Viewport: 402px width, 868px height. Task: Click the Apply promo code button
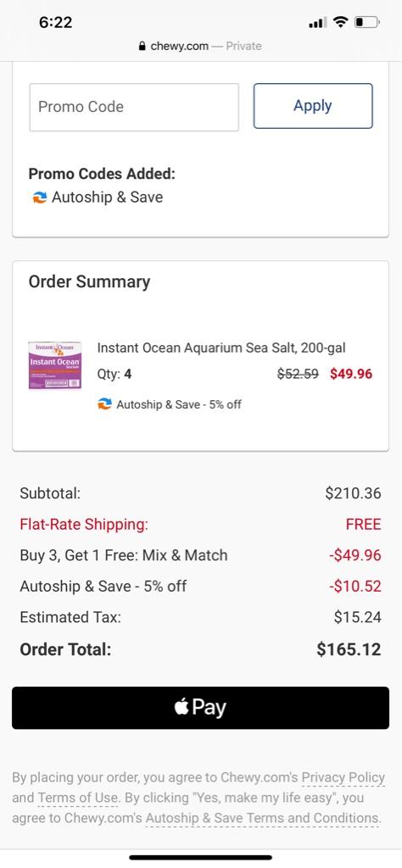click(313, 106)
